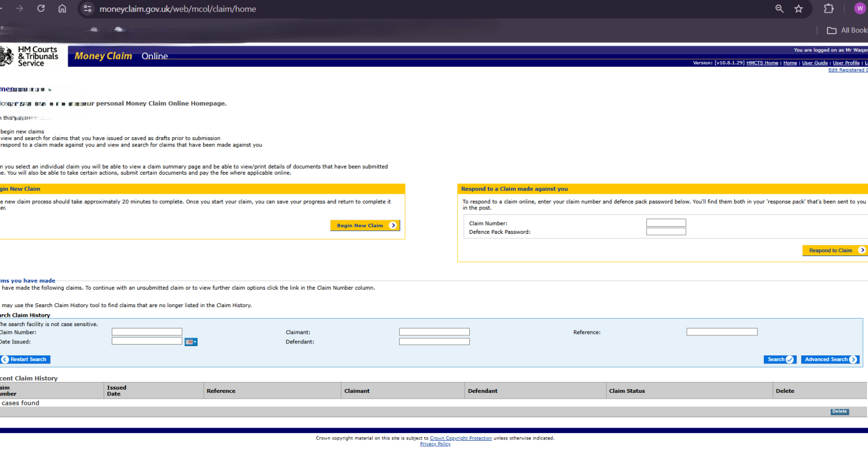Click the forward navigation arrow
This screenshot has height=452, width=868.
20,9
